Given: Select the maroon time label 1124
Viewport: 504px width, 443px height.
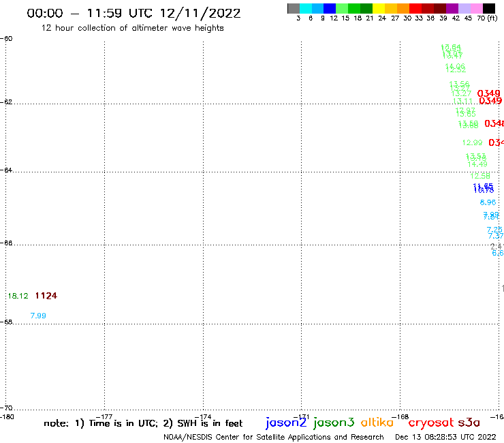Looking at the screenshot, I should 46,296.
